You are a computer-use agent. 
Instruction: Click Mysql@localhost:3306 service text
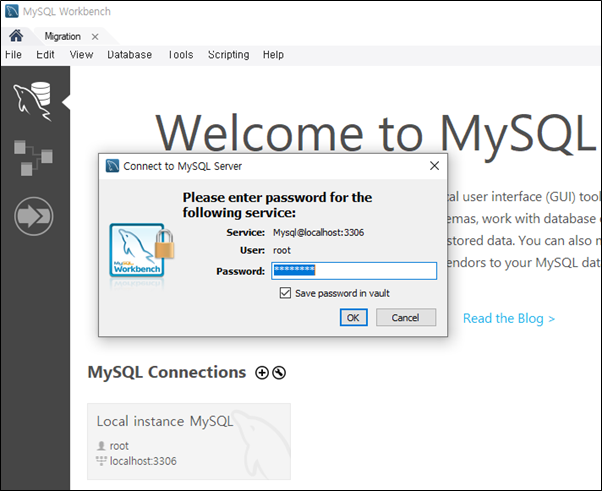click(x=318, y=232)
